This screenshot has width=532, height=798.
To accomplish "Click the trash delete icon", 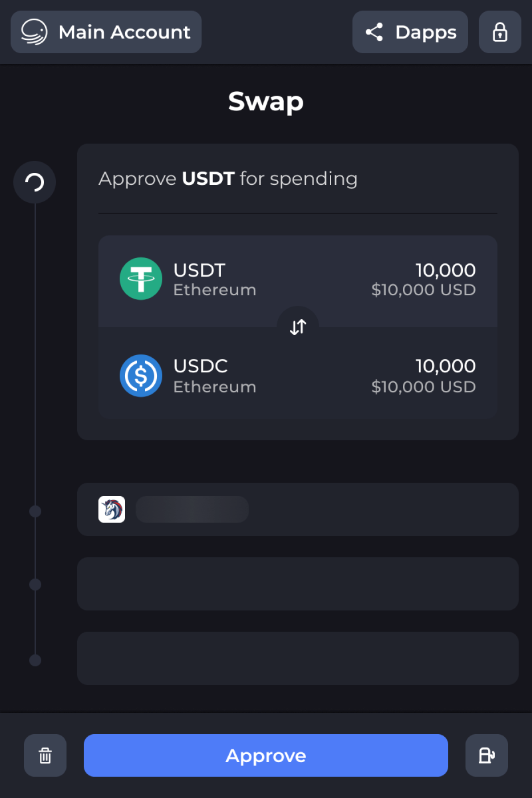I will coord(45,755).
